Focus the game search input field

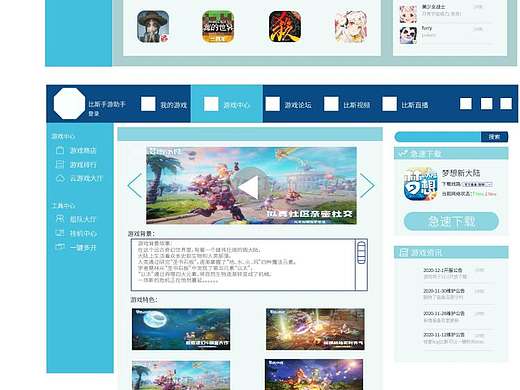pyautogui.click(x=438, y=137)
